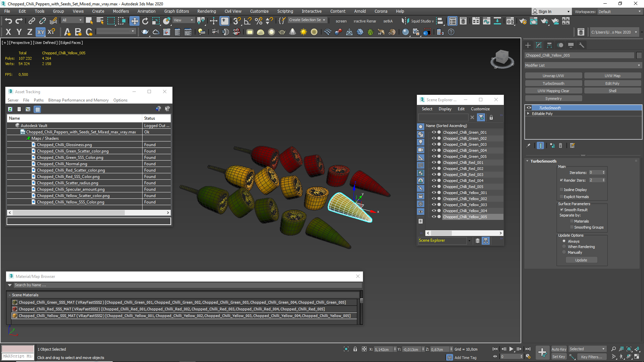Click the Select Object tool icon
This screenshot has height=362, width=644.
[x=89, y=21]
